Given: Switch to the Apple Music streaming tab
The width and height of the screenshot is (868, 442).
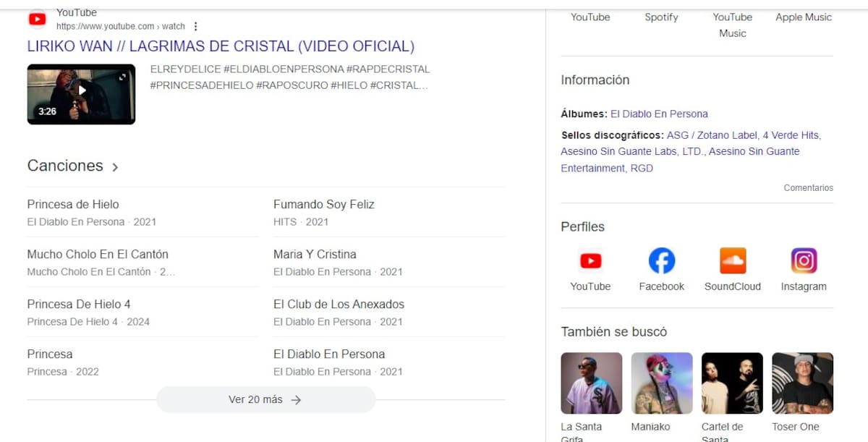Looking at the screenshot, I should [x=803, y=17].
